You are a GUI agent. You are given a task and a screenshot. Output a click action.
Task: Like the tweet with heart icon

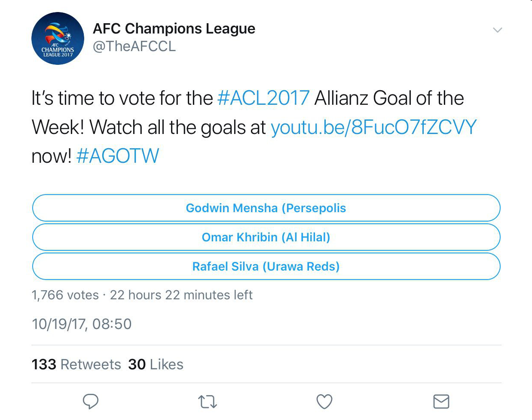click(x=324, y=402)
